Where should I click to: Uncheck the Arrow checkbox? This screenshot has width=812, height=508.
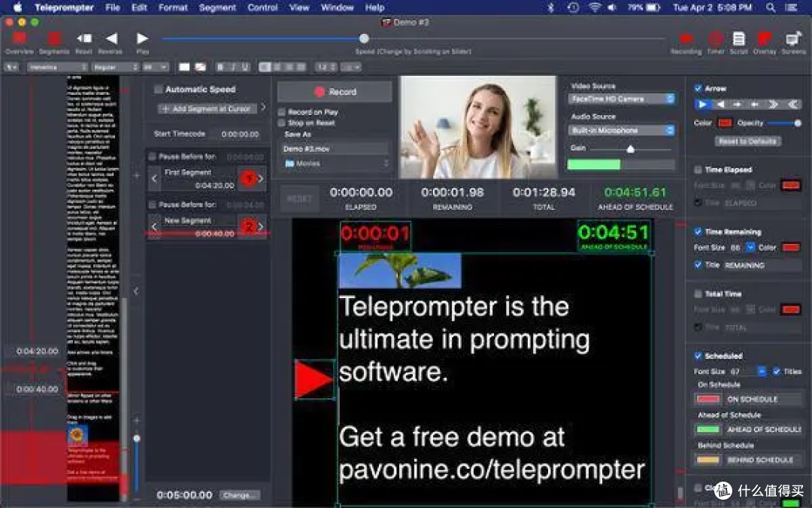coord(698,88)
